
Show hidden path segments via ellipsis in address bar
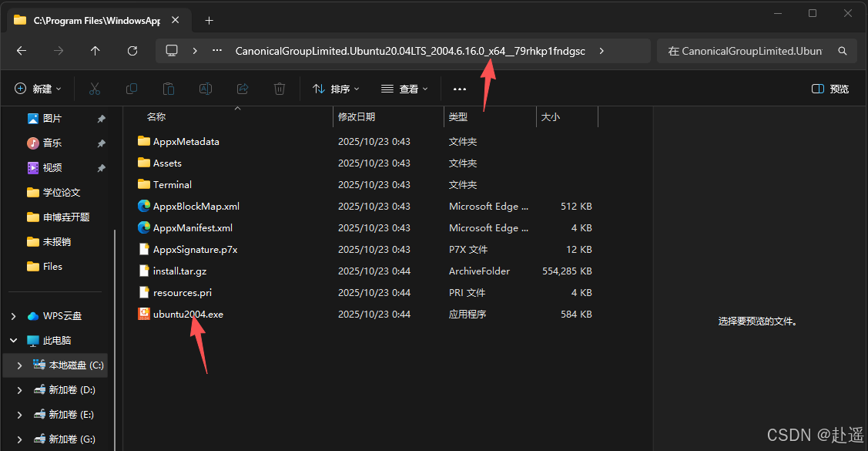217,50
